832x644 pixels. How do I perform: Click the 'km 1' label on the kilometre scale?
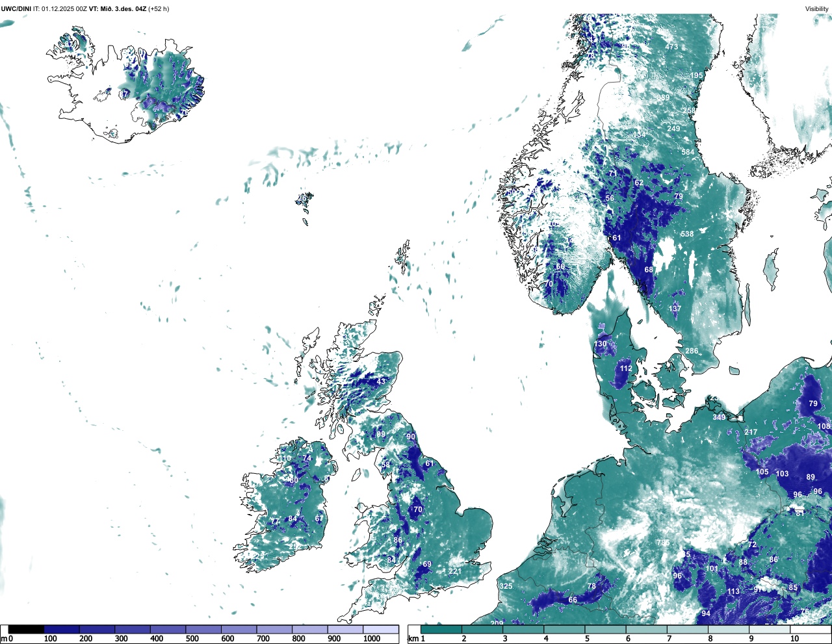pos(417,639)
